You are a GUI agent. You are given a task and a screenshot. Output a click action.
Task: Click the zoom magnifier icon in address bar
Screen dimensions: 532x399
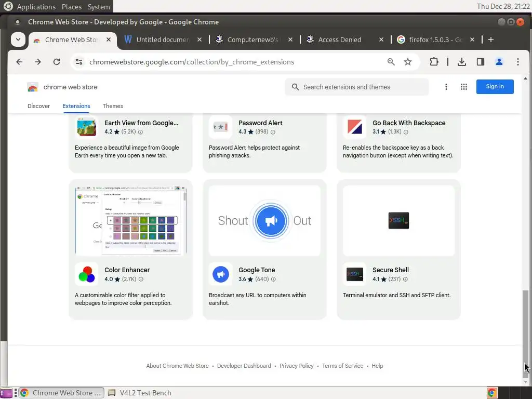click(x=391, y=62)
